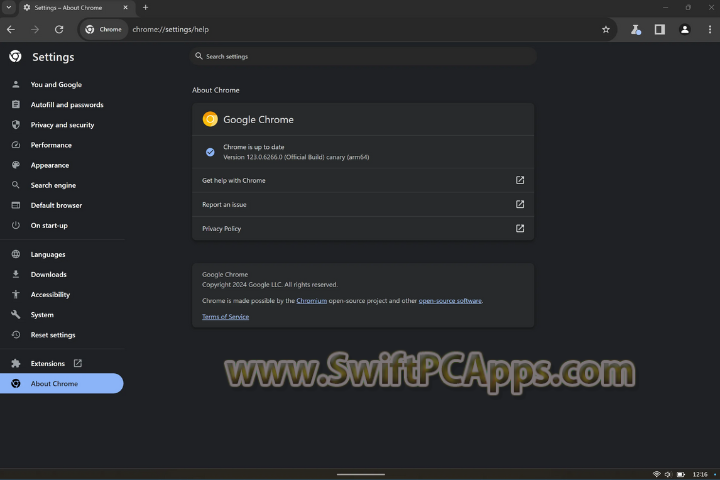This screenshot has width=720, height=480.
Task: Open the profile avatar menu
Action: [685, 29]
